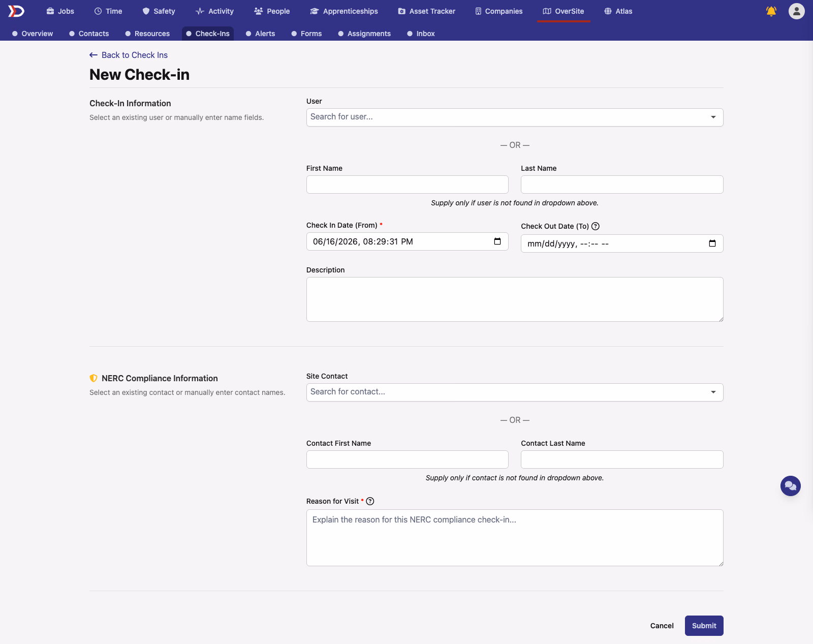Open the People menu
Screen dimensions: 813x644
pyautogui.click(x=272, y=11)
